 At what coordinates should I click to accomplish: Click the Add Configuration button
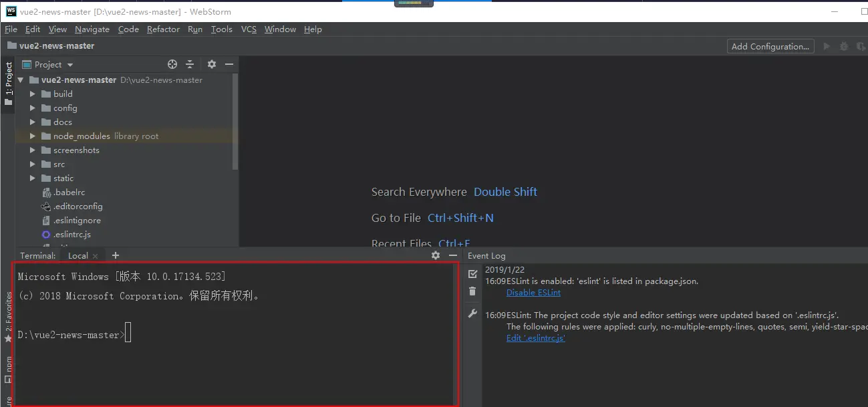[770, 46]
